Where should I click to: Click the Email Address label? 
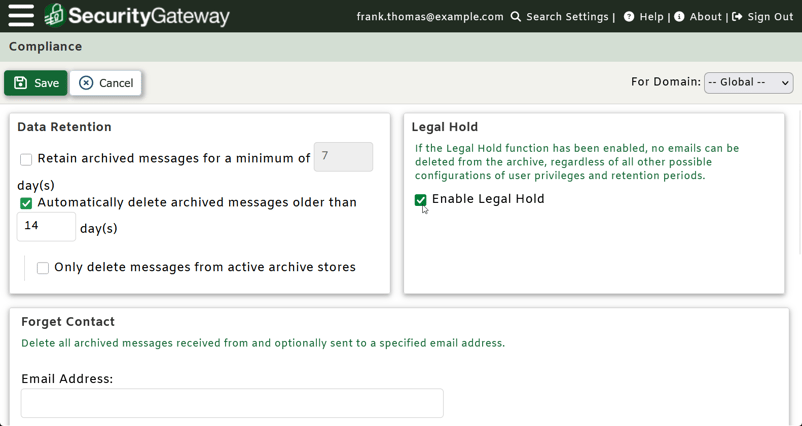[x=67, y=379]
